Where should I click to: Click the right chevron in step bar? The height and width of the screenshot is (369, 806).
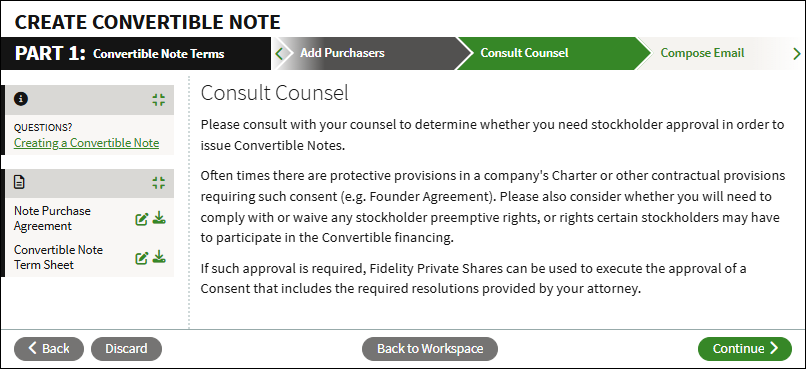tap(797, 53)
